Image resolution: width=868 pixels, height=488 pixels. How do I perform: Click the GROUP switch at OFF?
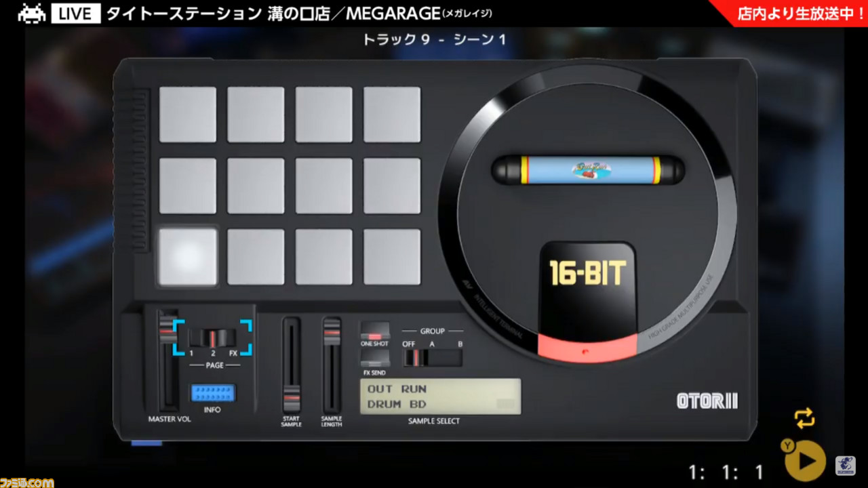click(x=408, y=344)
